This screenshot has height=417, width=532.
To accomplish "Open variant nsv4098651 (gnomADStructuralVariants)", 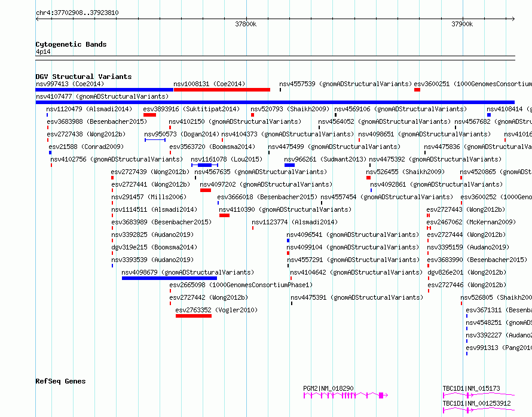I will 424,134.
